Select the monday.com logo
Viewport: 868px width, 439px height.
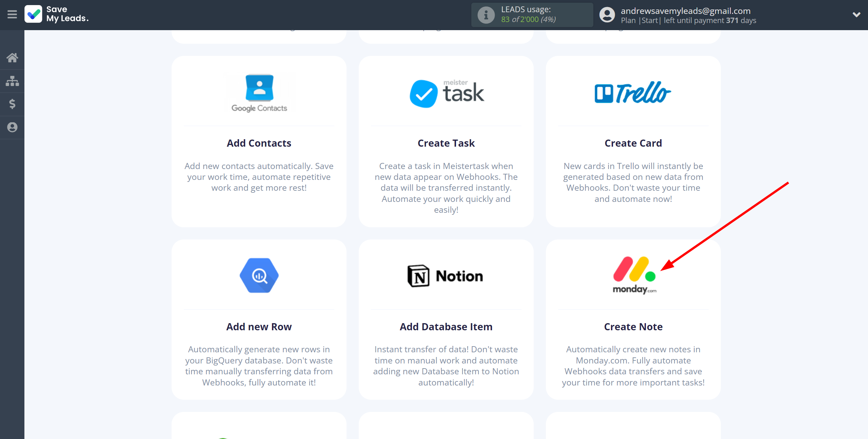634,275
